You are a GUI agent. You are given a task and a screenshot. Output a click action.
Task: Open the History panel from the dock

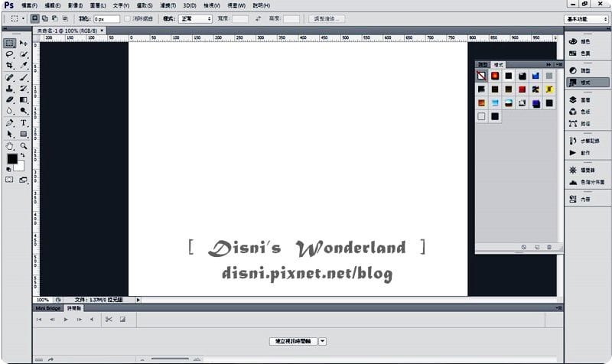584,141
